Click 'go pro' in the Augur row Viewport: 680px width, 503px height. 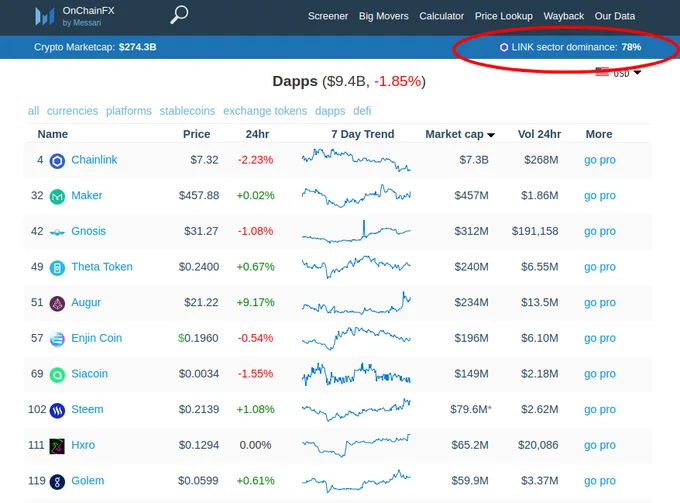pos(600,303)
